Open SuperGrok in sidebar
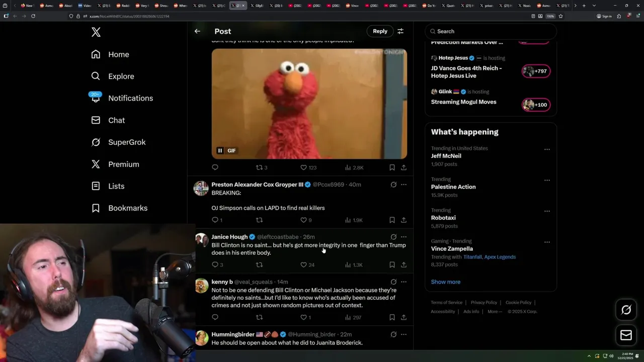644x362 pixels. click(x=118, y=142)
